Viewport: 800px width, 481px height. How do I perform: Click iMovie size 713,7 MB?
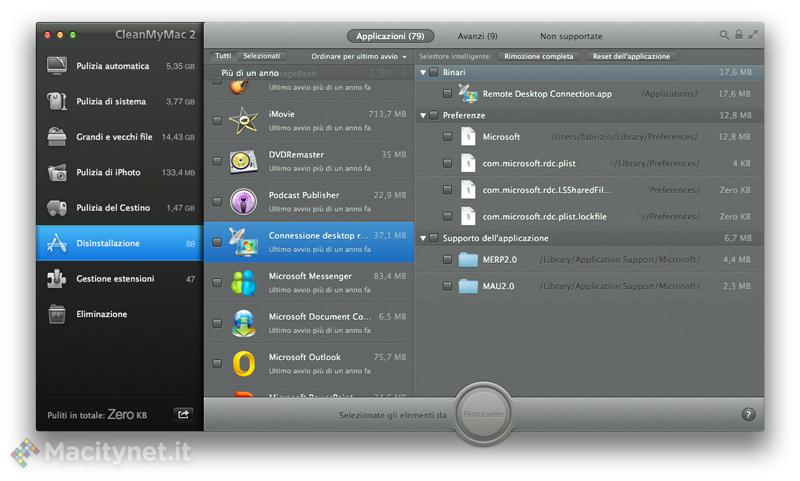(387, 114)
